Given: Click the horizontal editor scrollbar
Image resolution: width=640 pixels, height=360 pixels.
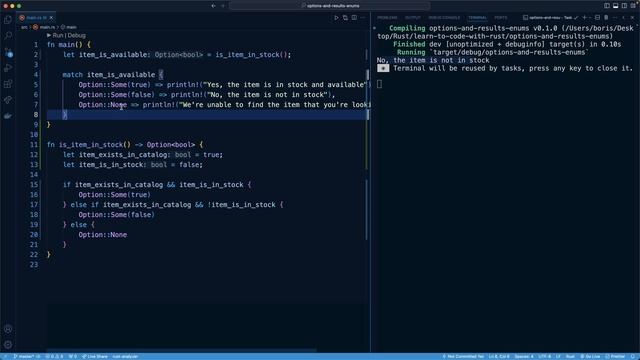Looking at the screenshot, I should pos(181,350).
